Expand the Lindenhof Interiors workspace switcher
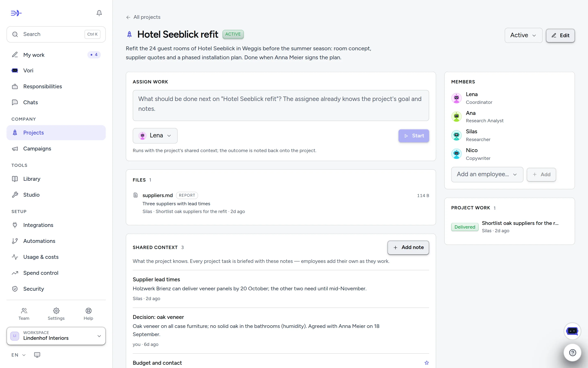Screen dimensions: 588x368 tap(56, 336)
